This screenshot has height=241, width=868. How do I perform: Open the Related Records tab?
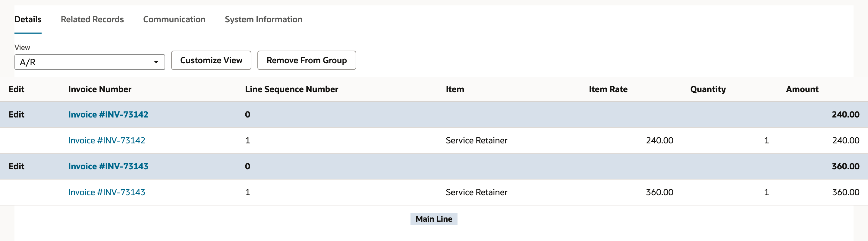[92, 20]
